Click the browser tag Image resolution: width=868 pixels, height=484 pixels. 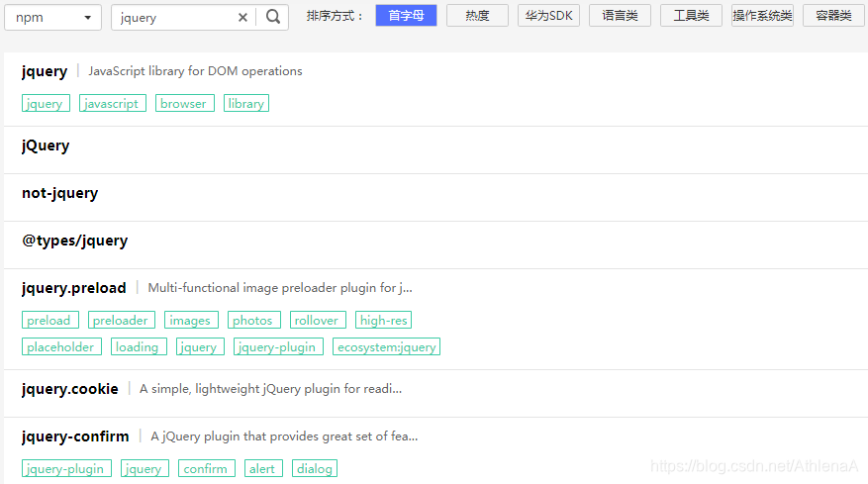click(x=184, y=104)
